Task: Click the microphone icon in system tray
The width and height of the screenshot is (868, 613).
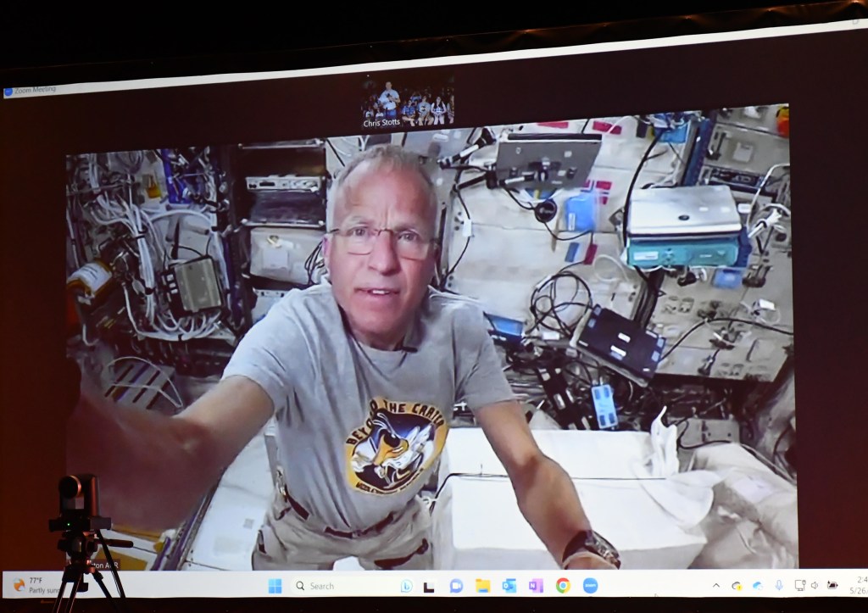Action: (x=779, y=585)
